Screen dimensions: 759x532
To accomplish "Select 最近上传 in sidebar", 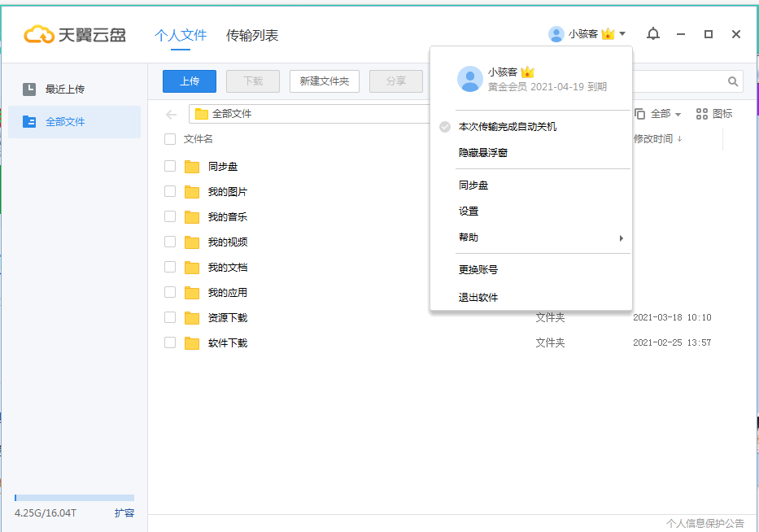I will click(74, 89).
